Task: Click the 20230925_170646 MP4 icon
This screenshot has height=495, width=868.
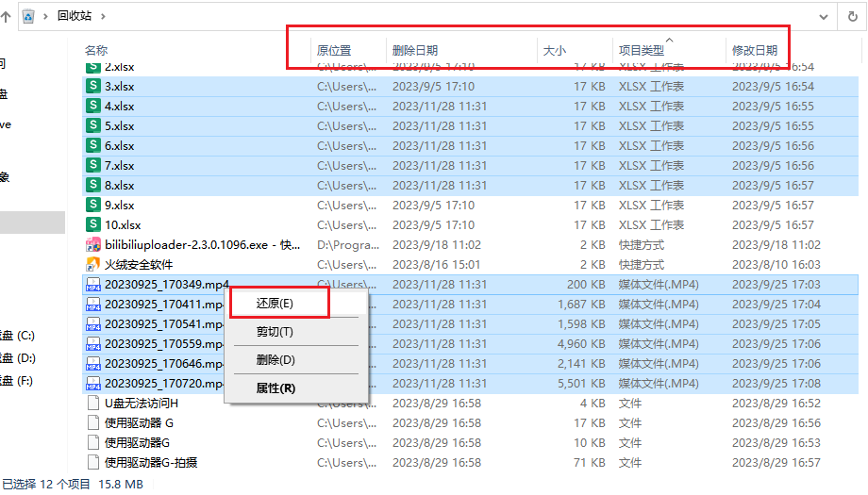Action: (93, 363)
